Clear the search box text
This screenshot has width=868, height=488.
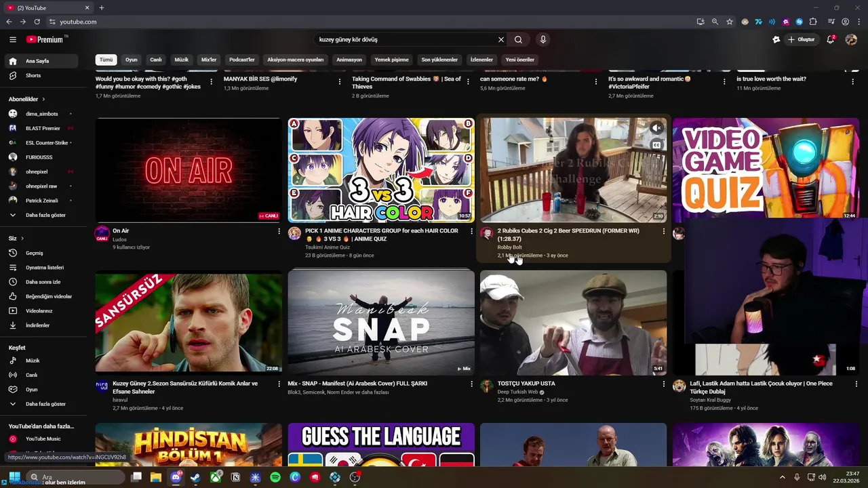(501, 39)
